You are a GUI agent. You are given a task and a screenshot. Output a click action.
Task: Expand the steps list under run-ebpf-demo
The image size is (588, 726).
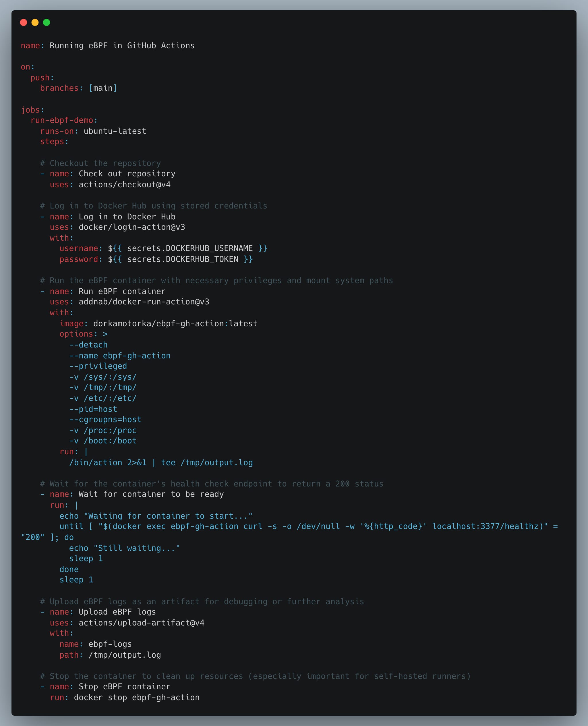click(53, 141)
